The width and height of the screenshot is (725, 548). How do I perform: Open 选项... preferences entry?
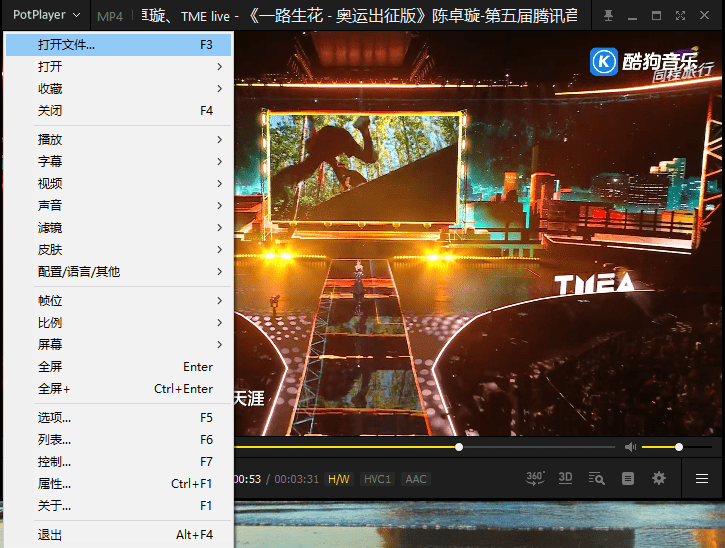tap(118, 418)
